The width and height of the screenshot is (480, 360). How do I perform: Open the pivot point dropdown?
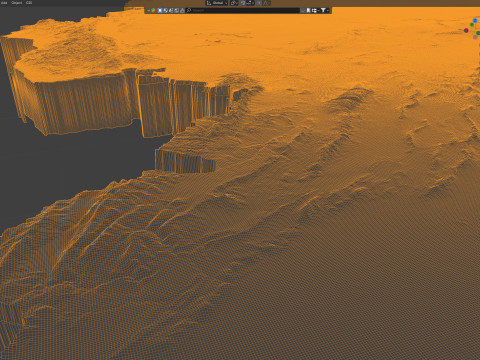[234, 3]
